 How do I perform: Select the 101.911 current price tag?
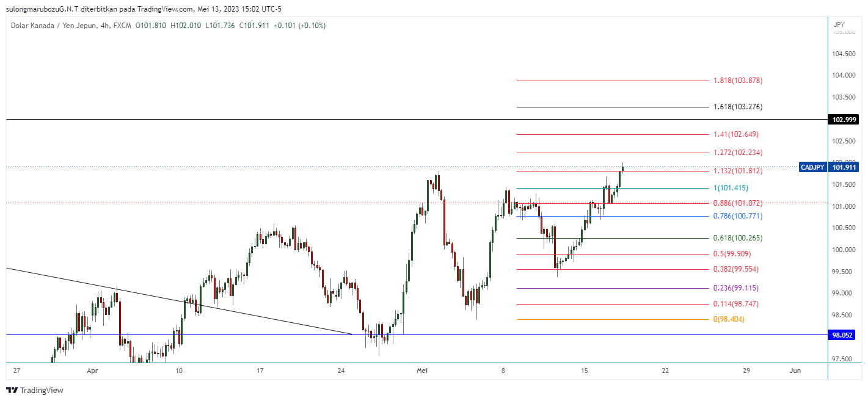(842, 167)
